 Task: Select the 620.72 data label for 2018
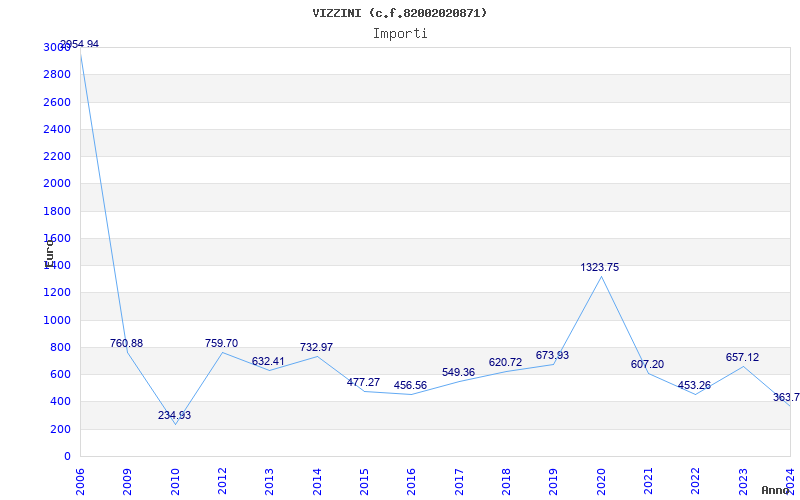[x=506, y=362]
